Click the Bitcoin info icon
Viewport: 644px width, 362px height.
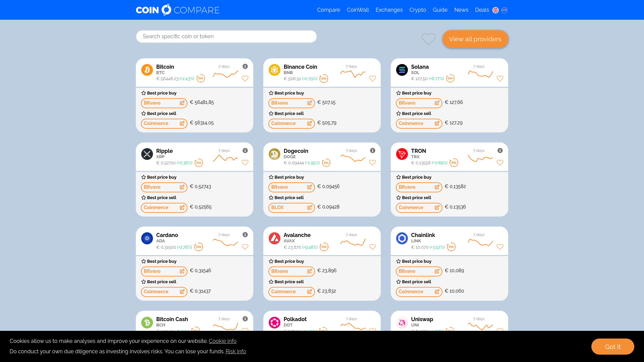[245, 66]
